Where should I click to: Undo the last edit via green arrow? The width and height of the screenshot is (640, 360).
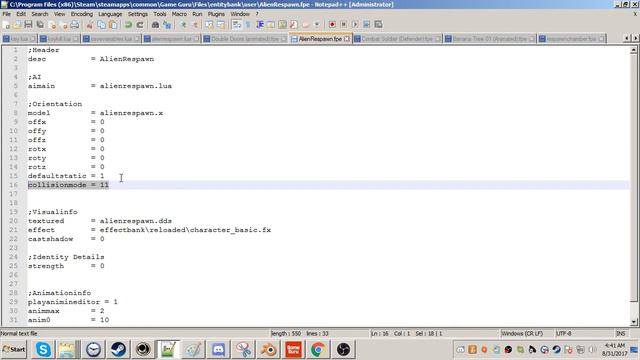point(128,25)
